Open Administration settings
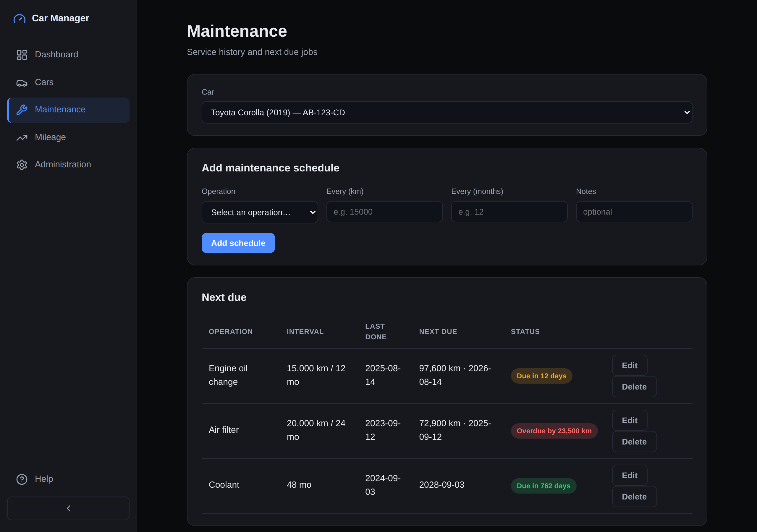 [x=68, y=165]
